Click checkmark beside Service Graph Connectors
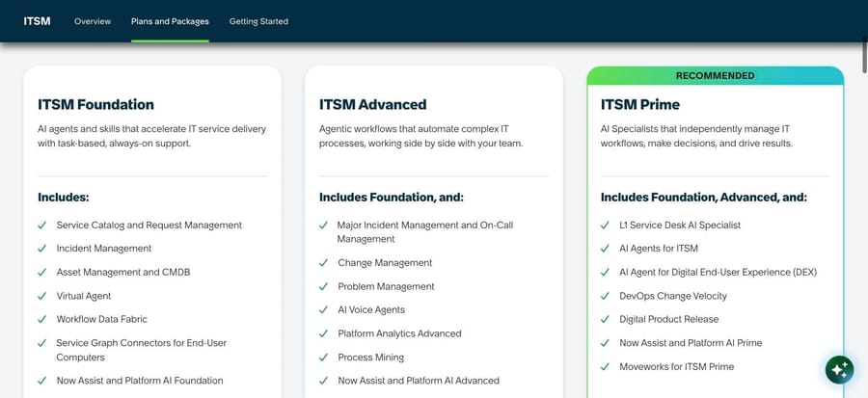The width and height of the screenshot is (868, 398). coord(42,343)
